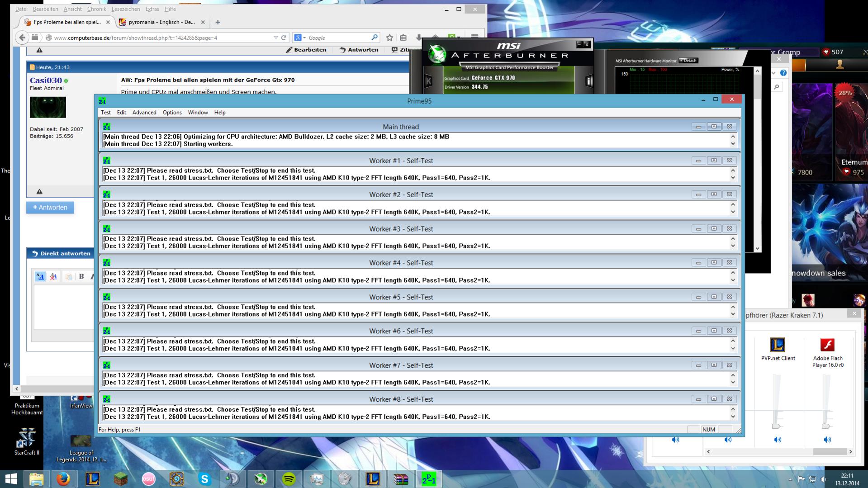Screen dimensions: 868x488
Task: Switch to MSI Afterburner taskbar icon
Action: pos(261,479)
